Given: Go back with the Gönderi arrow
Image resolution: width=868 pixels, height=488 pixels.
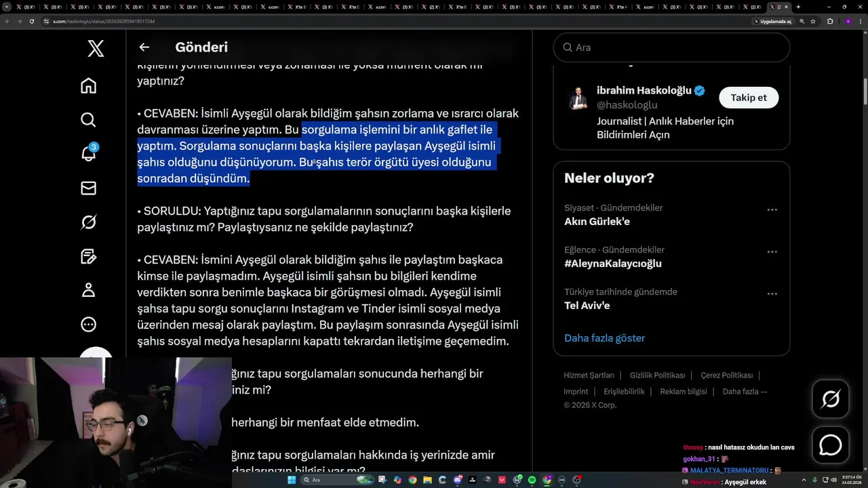Looking at the screenshot, I should tap(144, 47).
